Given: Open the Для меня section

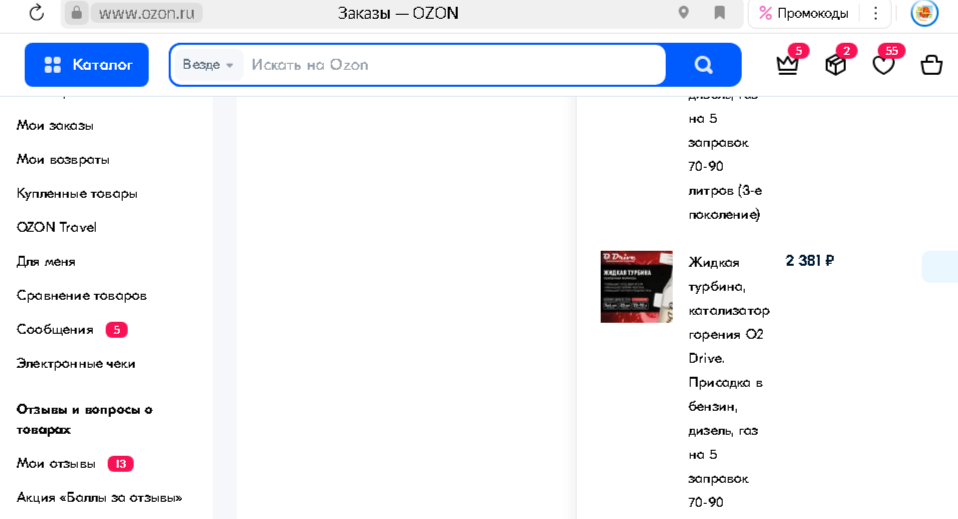Looking at the screenshot, I should 46,262.
